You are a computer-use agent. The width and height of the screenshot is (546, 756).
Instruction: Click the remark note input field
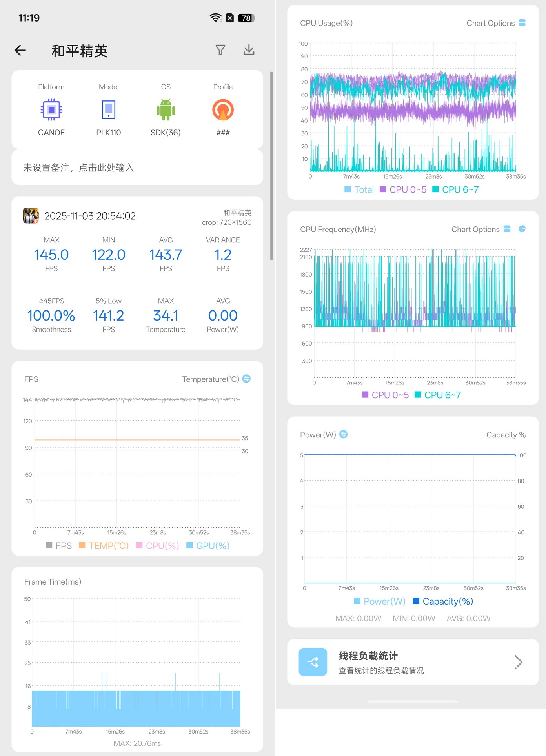tap(137, 168)
